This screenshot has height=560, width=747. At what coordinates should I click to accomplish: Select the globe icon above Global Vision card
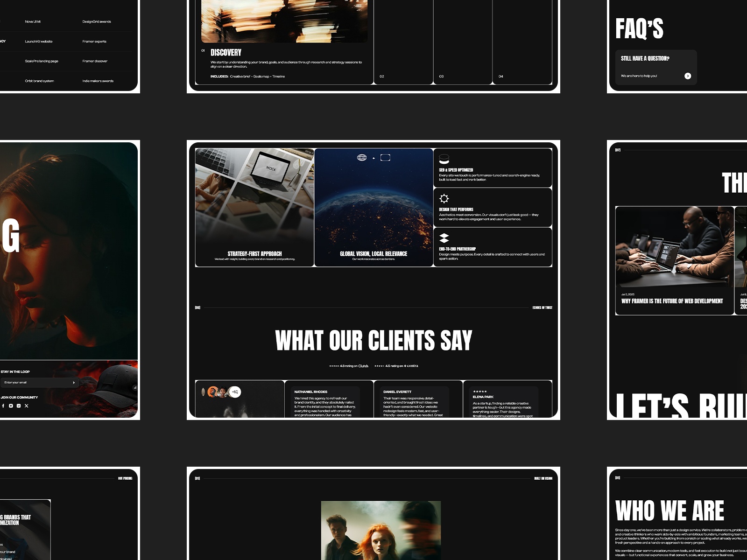[361, 158]
